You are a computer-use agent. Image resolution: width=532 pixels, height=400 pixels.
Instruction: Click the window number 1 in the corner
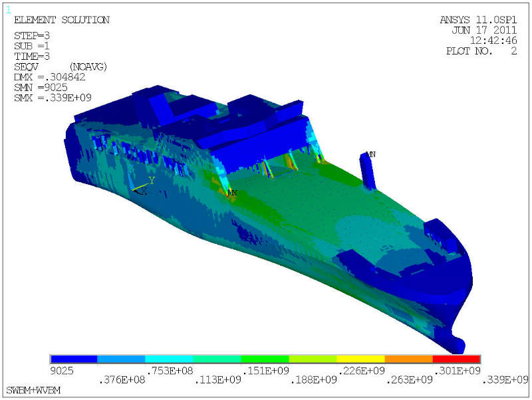(8, 9)
